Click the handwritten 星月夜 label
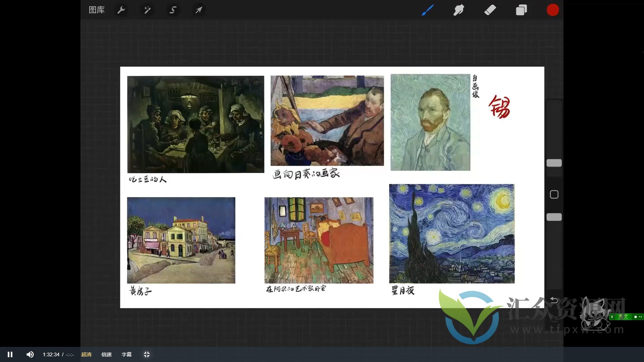The image size is (644, 362). point(403,290)
